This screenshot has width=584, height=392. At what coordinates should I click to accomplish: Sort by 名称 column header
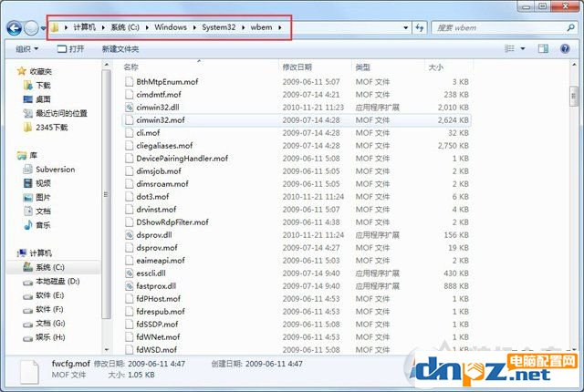[x=130, y=67]
